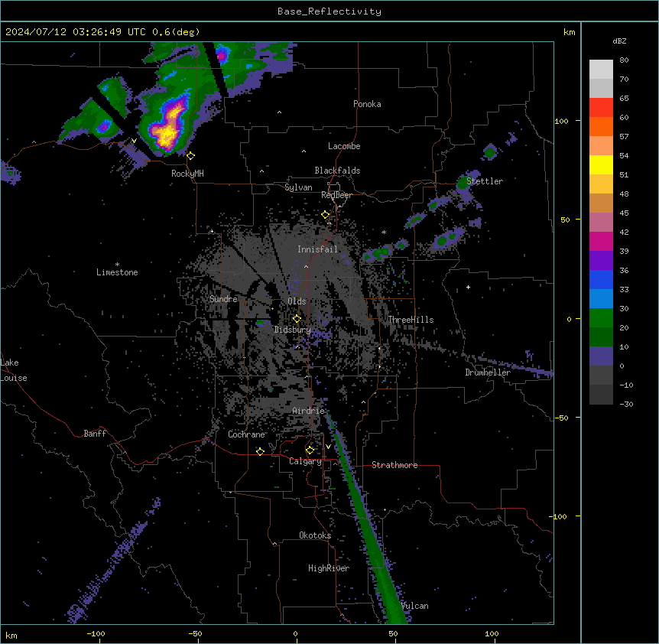Click the Base_Reflectivity title
The height and width of the screenshot is (644, 659).
[x=329, y=11]
